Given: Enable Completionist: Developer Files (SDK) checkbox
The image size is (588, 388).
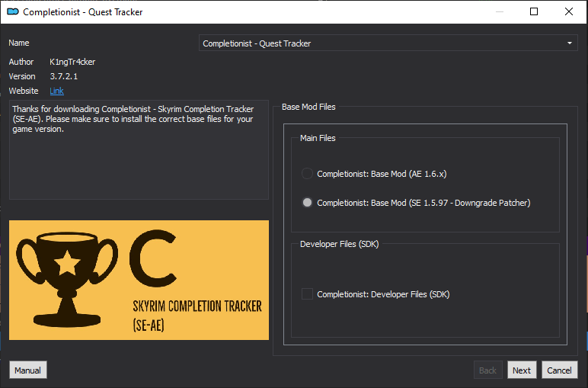Looking at the screenshot, I should [x=375, y=294].
